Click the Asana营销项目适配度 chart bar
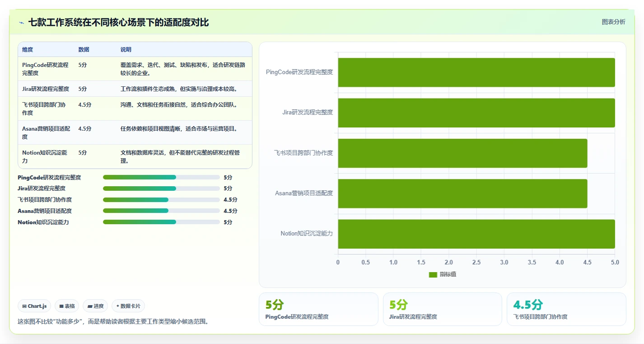 (x=462, y=193)
